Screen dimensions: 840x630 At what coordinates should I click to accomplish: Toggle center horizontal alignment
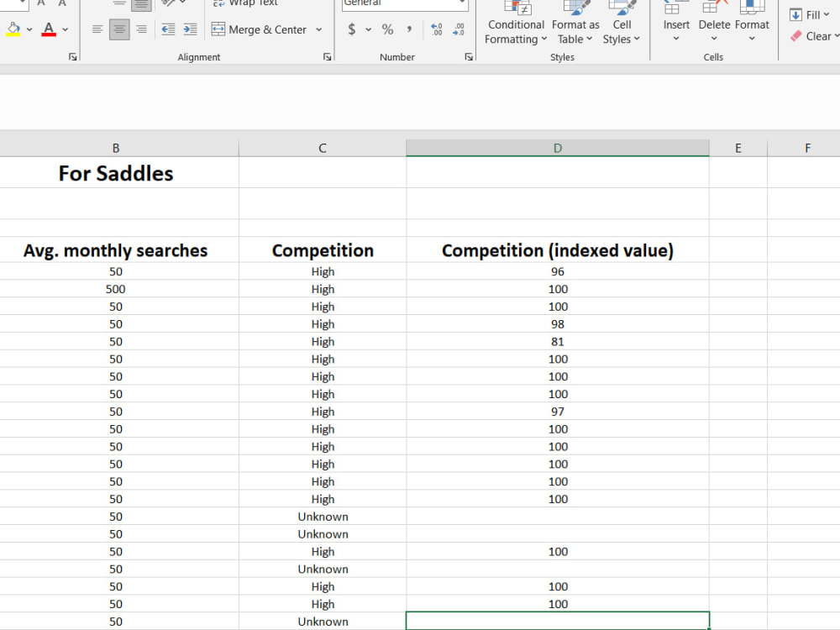pos(119,29)
